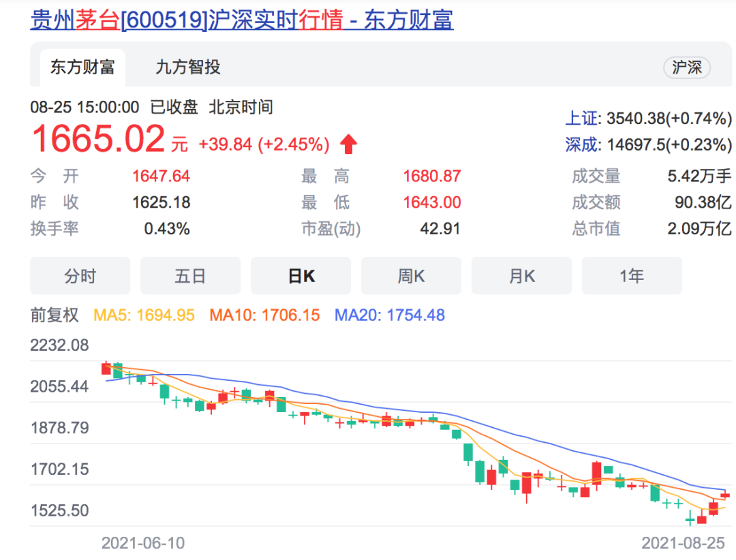Select the 日K chart tab
The image size is (736, 560).
[x=301, y=275]
